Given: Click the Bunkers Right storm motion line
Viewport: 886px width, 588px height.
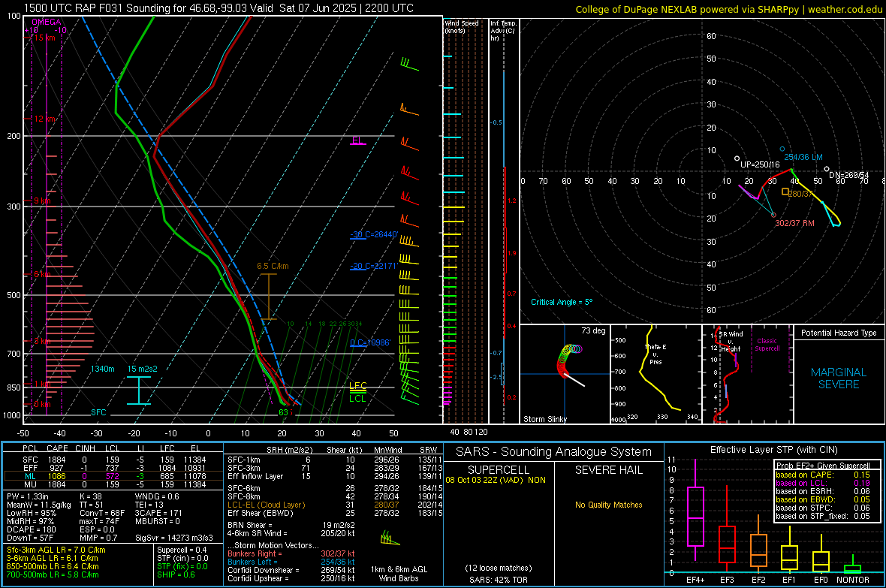Looking at the screenshot, I should (291, 553).
